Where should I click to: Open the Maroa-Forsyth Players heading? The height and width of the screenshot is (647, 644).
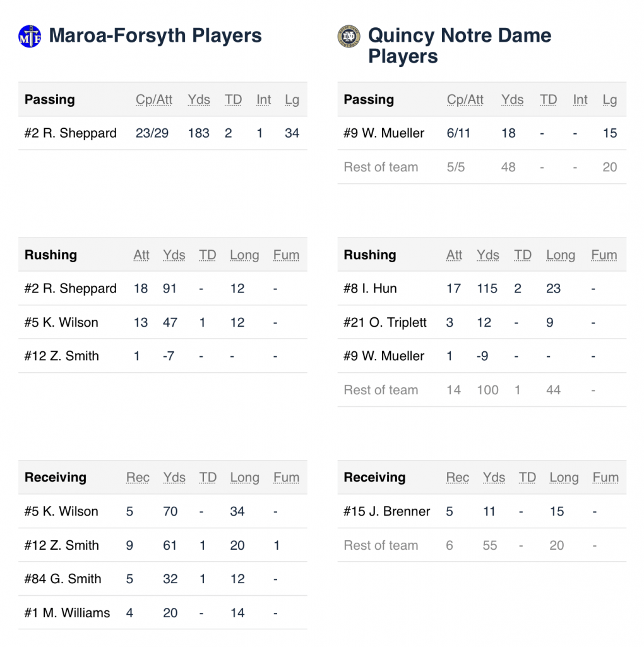tap(155, 35)
